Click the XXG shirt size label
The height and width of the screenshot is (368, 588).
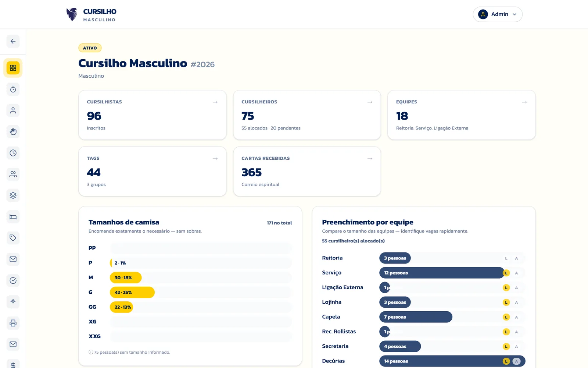(94, 336)
